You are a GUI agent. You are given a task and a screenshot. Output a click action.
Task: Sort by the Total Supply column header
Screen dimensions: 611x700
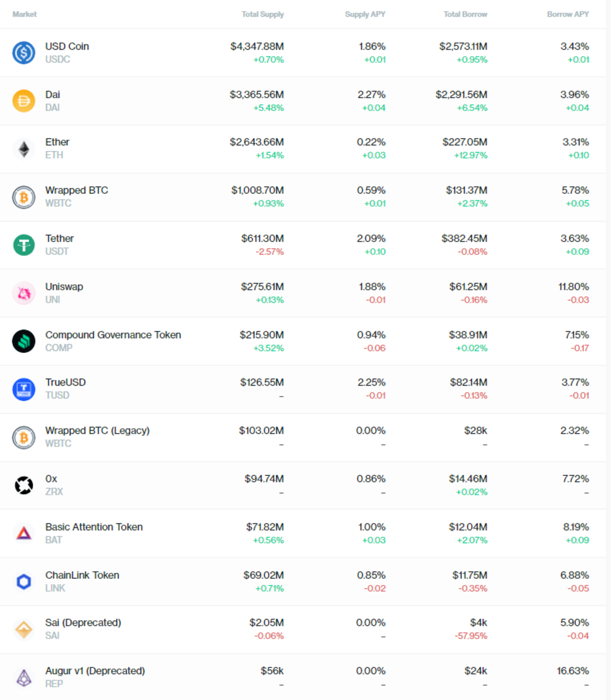(x=262, y=14)
